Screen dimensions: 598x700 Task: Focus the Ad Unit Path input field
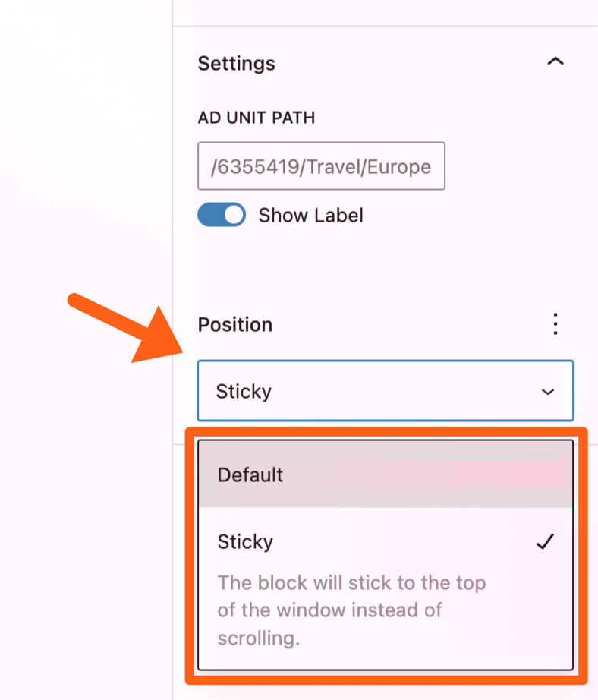[321, 166]
